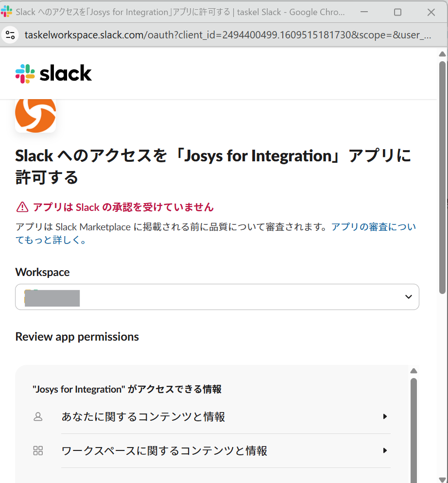This screenshot has height=483, width=448.
Task: Click the Slack favicon in the window title bar
Action: (7, 12)
